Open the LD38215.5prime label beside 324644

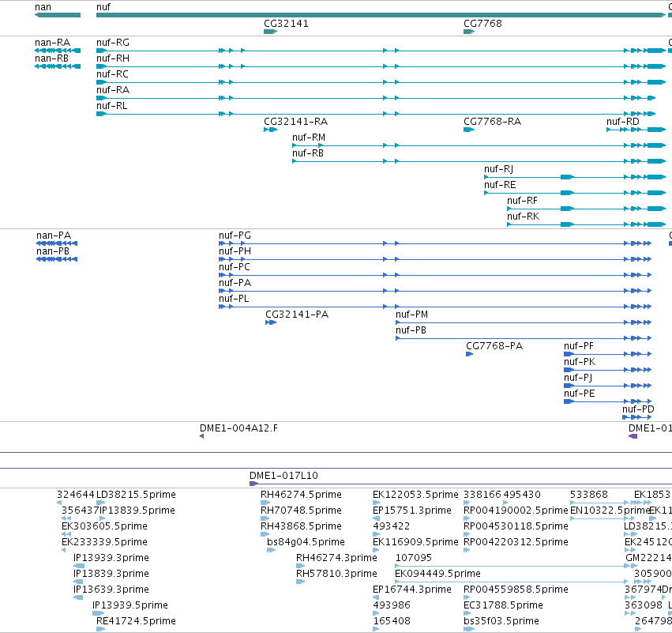click(136, 495)
